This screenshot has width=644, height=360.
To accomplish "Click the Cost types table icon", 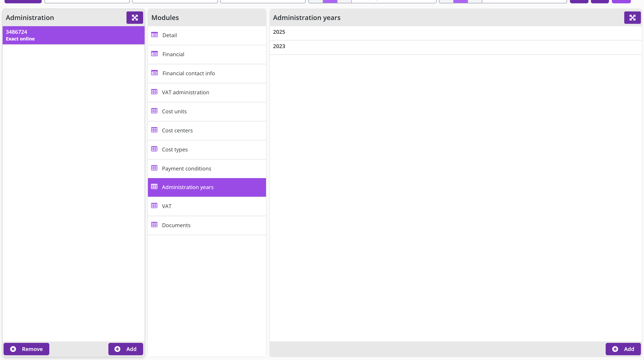I will coord(154,149).
